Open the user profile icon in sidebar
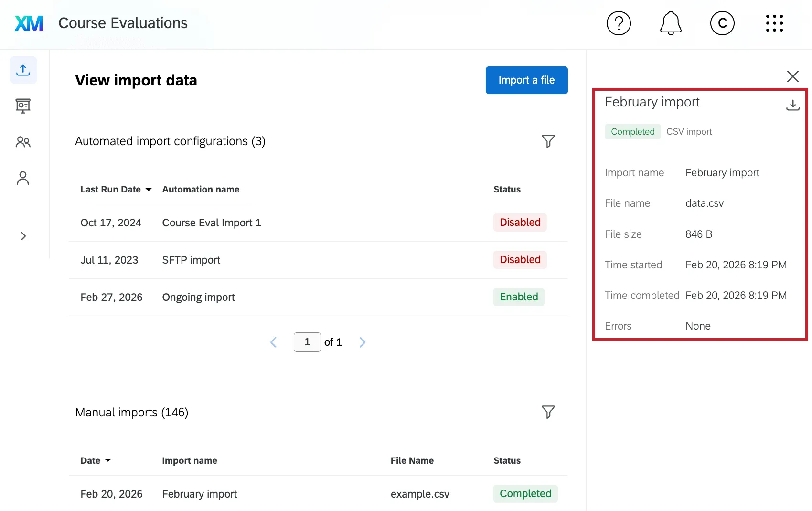This screenshot has height=511, width=812. click(22, 178)
